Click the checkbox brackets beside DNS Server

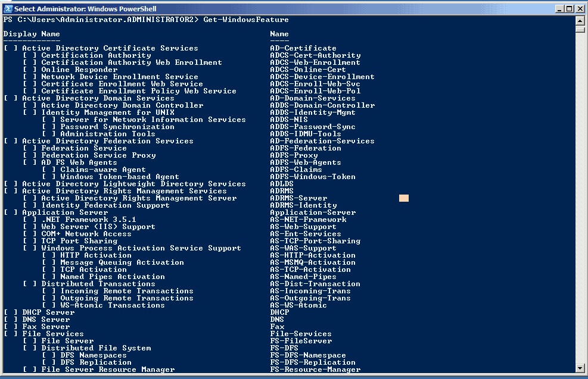click(11, 320)
